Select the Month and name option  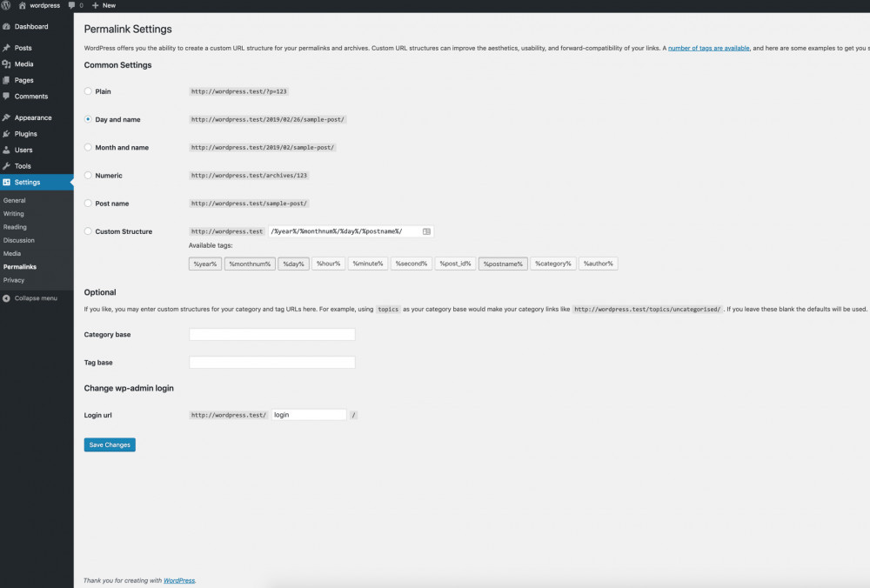(88, 147)
